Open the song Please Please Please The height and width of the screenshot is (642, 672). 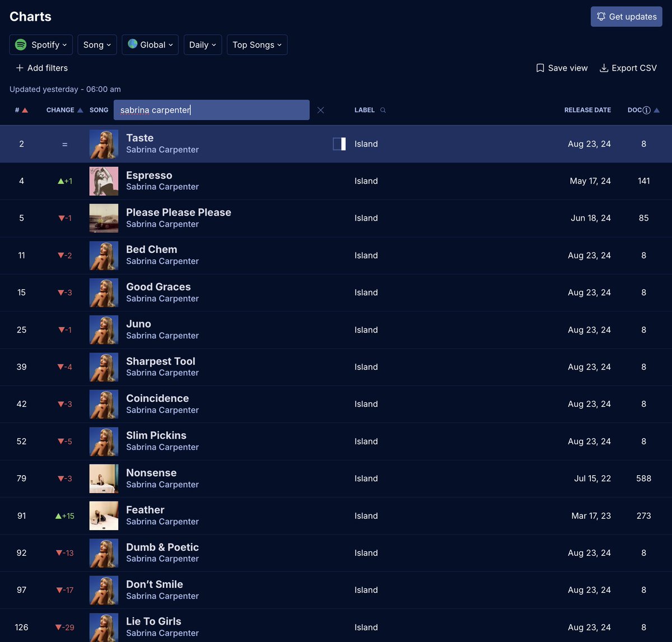pos(179,212)
